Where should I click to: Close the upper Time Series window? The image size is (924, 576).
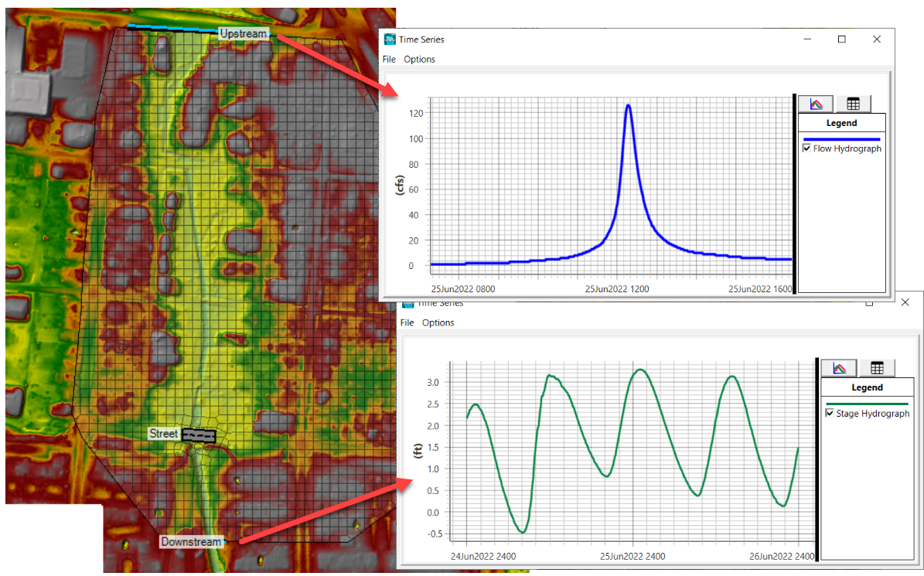[877, 39]
